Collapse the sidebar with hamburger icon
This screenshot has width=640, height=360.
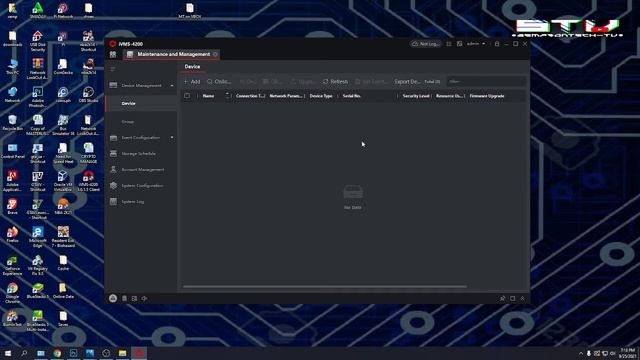pos(113,69)
